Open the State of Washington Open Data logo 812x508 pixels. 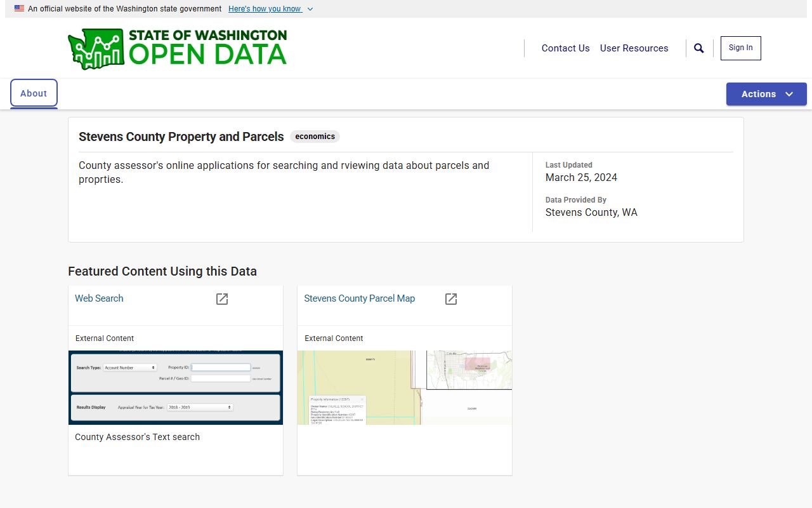[x=178, y=48]
